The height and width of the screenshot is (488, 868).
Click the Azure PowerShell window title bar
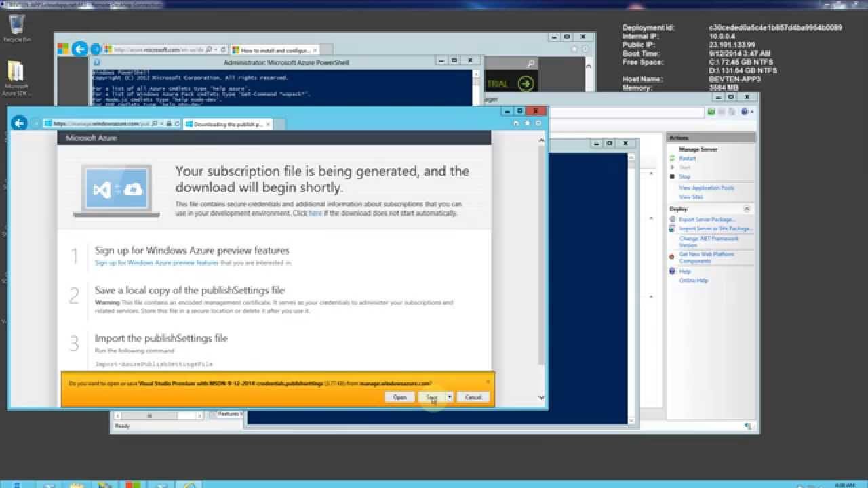285,62
